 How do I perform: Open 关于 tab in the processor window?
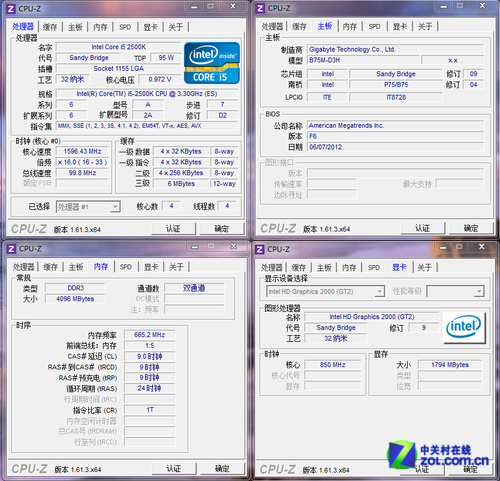[x=176, y=27]
